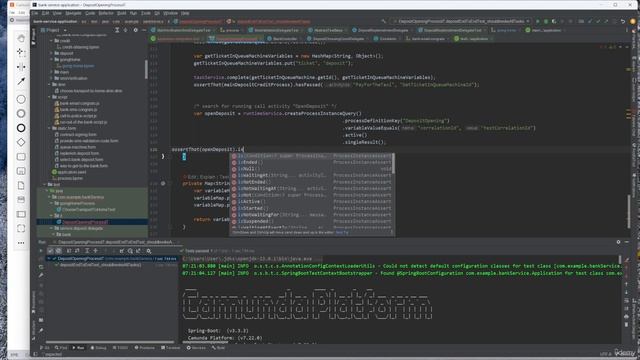Collapse DepositOpeningProcessT node in test results
The width and height of the screenshot is (640, 360).
pos(49,259)
